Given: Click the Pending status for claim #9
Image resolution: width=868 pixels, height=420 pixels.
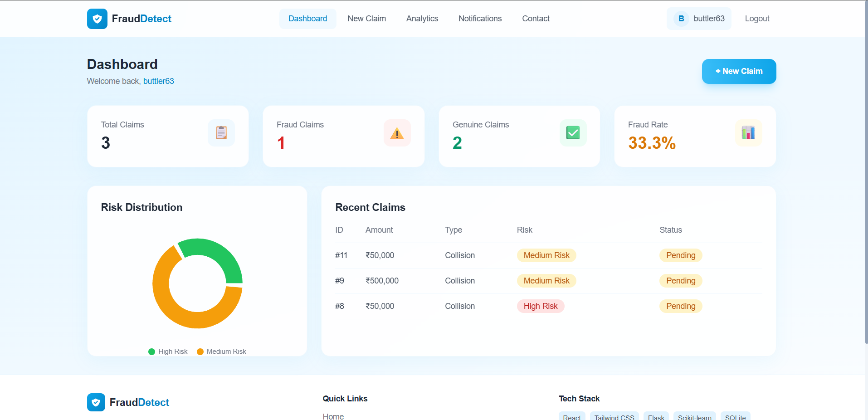Looking at the screenshot, I should click(x=681, y=281).
